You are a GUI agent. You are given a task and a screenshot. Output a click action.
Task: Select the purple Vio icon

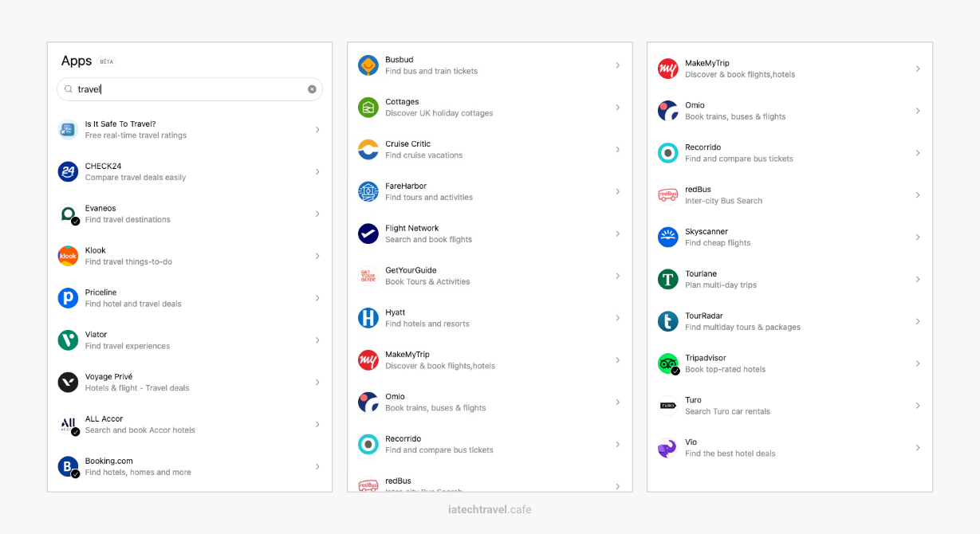point(667,448)
